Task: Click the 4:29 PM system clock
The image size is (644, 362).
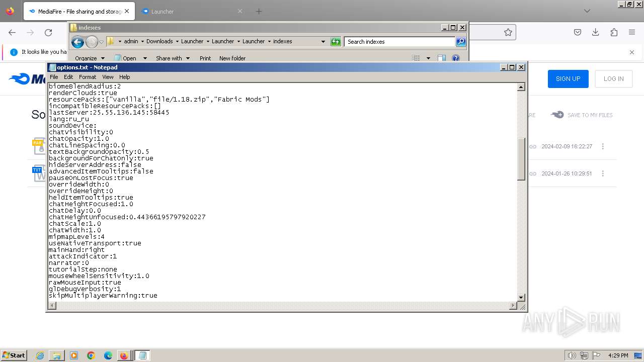Action: tap(618, 355)
